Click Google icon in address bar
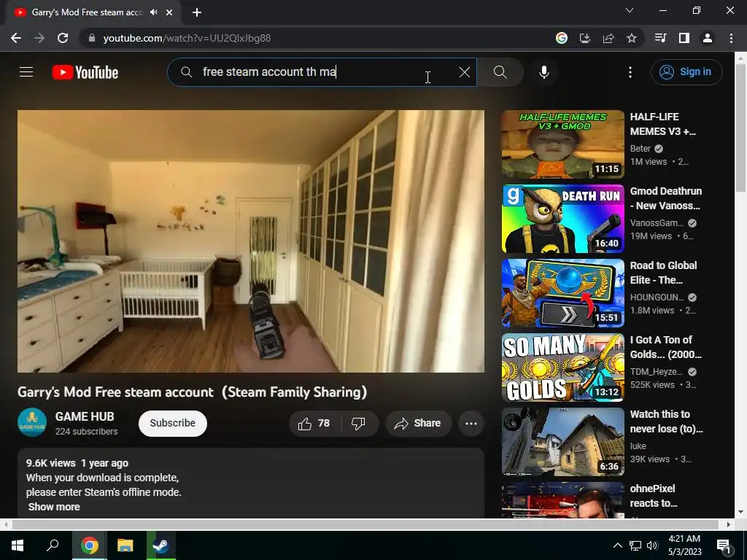Screen dimensions: 747x560 562,38
